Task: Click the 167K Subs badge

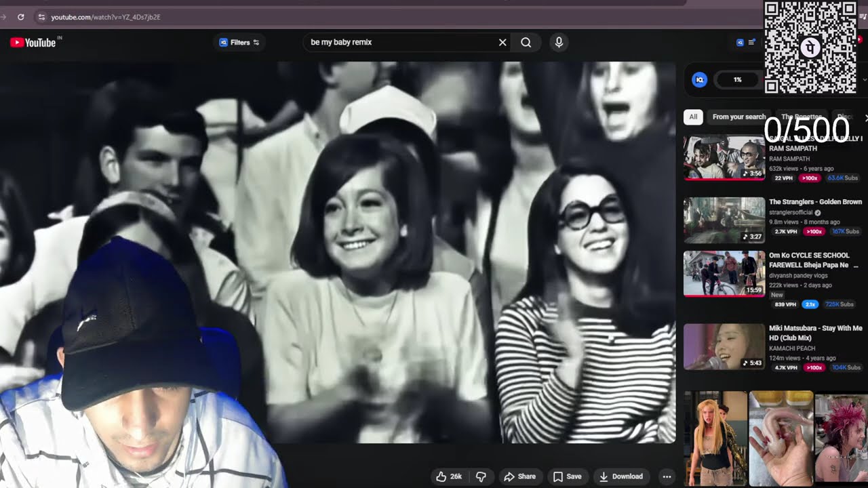Action: 845,232
